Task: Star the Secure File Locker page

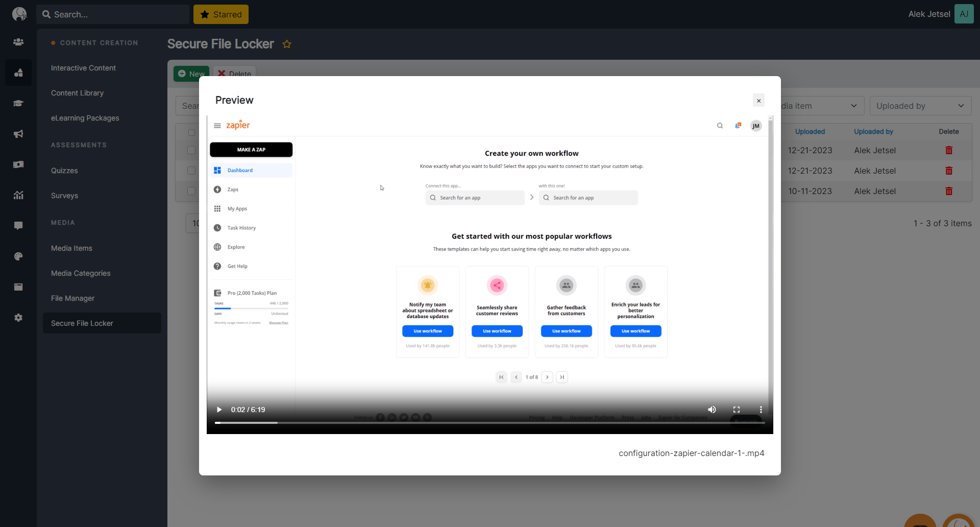Action: (287, 44)
